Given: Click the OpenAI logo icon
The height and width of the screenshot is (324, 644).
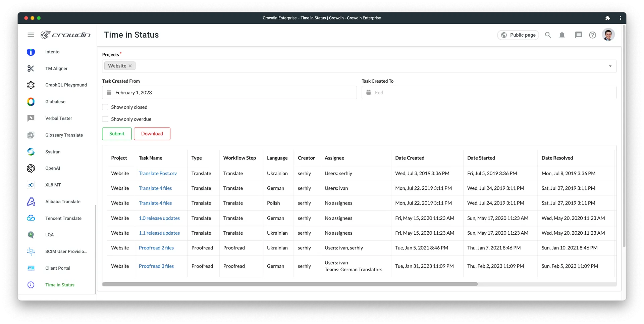Looking at the screenshot, I should pyautogui.click(x=31, y=168).
